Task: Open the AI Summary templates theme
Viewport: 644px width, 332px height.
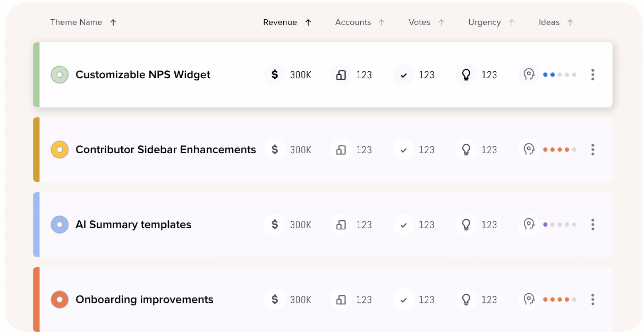Action: coord(133,225)
